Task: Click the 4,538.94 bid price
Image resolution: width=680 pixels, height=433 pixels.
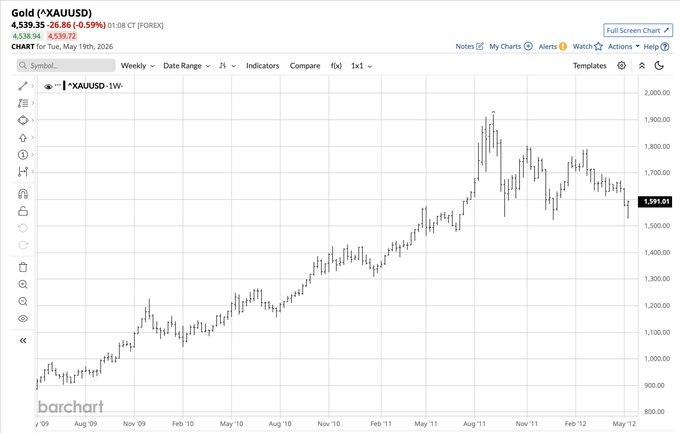Action: tap(26, 36)
